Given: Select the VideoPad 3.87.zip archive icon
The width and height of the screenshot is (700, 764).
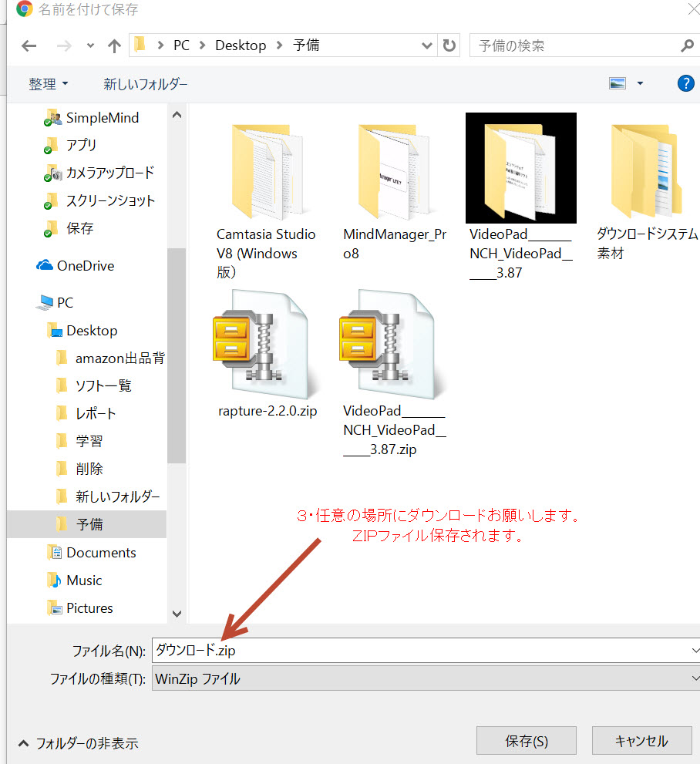Looking at the screenshot, I should [393, 344].
